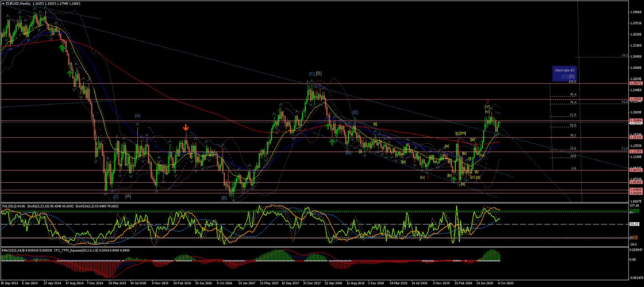Select the 1.25672 price level tag
Image resolution: width=644 pixels, height=287 pixels.
tap(635, 84)
